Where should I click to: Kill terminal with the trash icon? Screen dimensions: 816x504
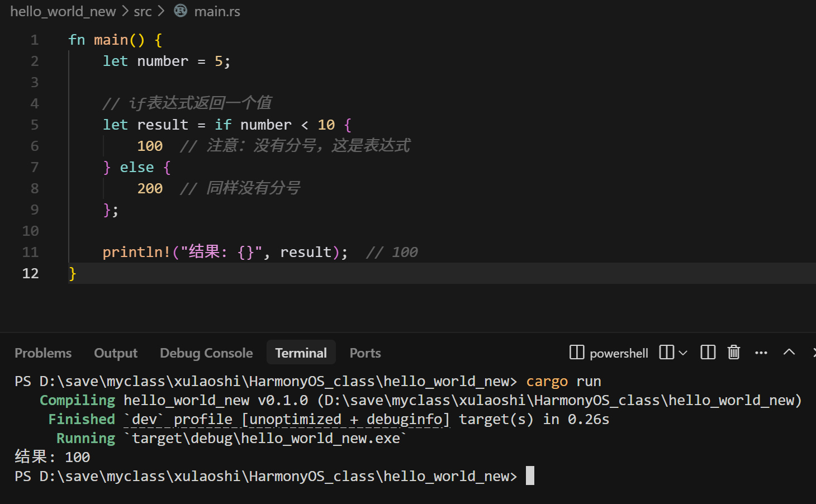point(734,352)
